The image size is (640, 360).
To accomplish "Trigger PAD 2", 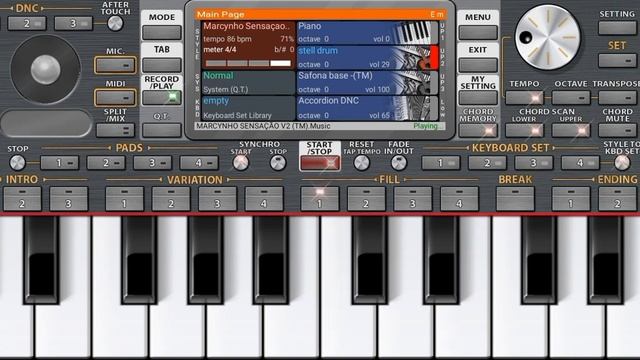I will pos(106,163).
